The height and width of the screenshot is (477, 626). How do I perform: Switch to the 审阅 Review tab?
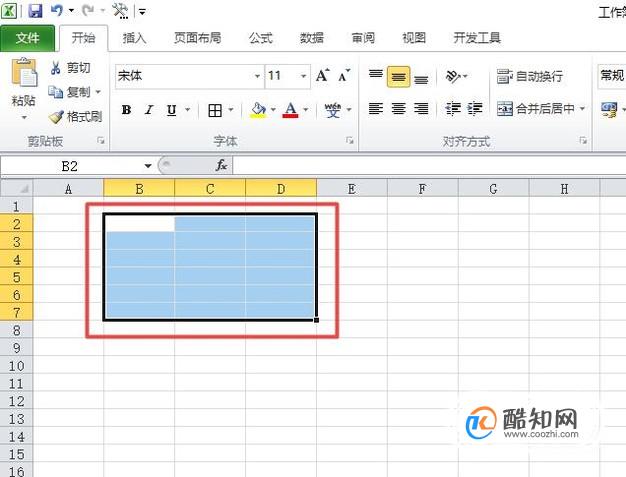point(363,38)
